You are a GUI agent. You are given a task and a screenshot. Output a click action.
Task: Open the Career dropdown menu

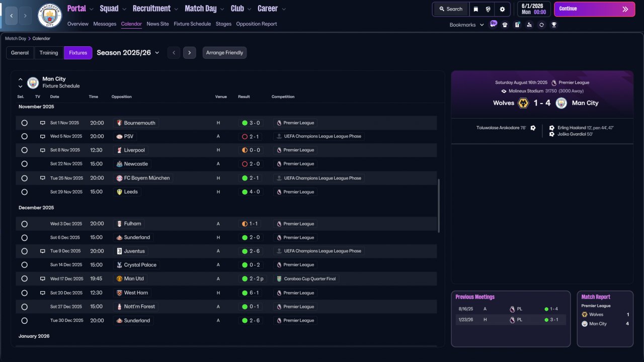[272, 9]
